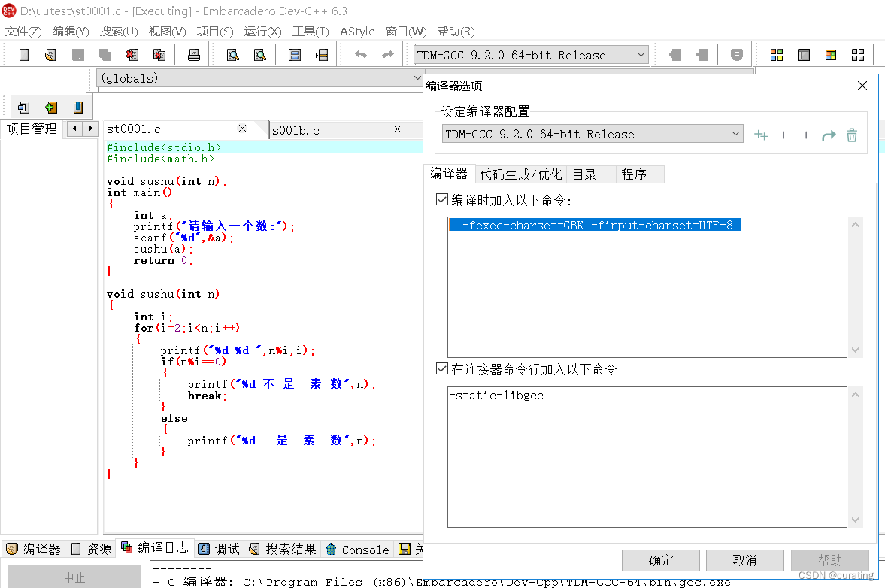The height and width of the screenshot is (588, 885).
Task: Open the AStyle menu
Action: (x=357, y=32)
